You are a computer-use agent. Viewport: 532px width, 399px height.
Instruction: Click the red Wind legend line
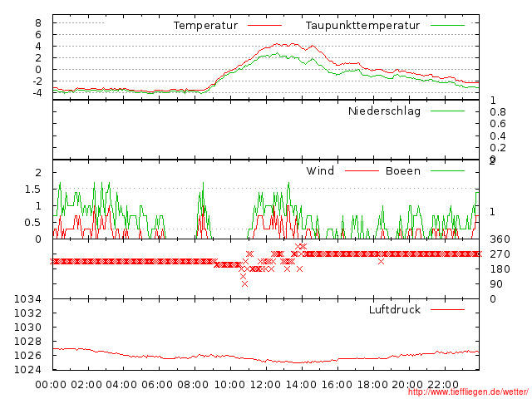(362, 171)
